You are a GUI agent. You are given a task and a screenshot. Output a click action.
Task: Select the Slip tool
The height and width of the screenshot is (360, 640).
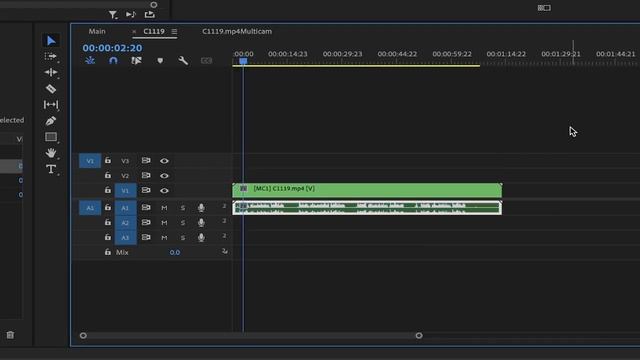tap(51, 104)
